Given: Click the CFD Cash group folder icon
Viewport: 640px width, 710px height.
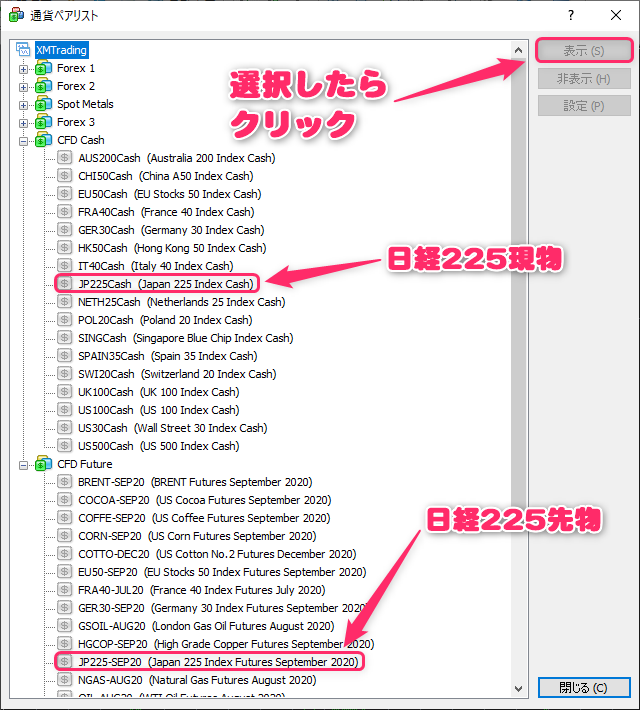Looking at the screenshot, I should point(43,140).
